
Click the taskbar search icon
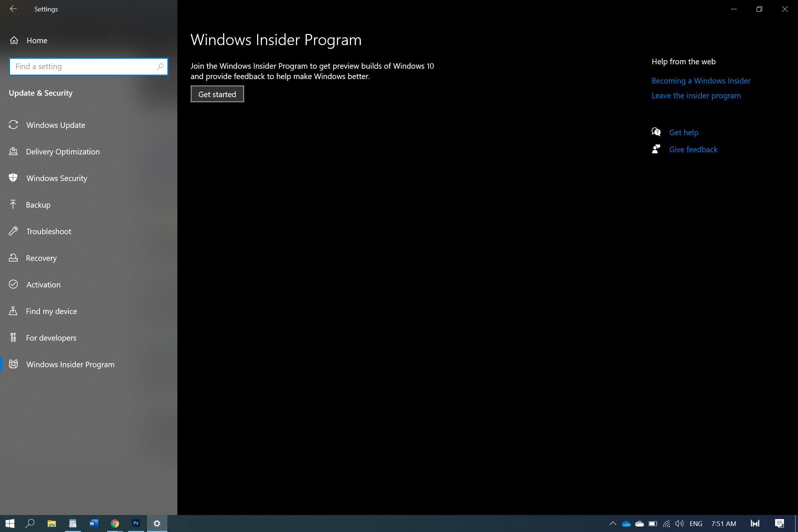30,524
